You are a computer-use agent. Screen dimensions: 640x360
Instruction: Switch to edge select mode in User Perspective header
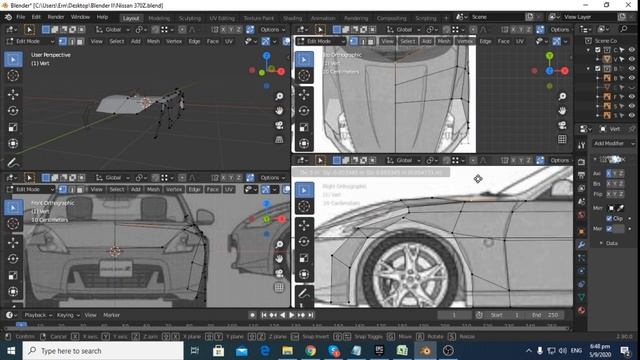point(71,41)
